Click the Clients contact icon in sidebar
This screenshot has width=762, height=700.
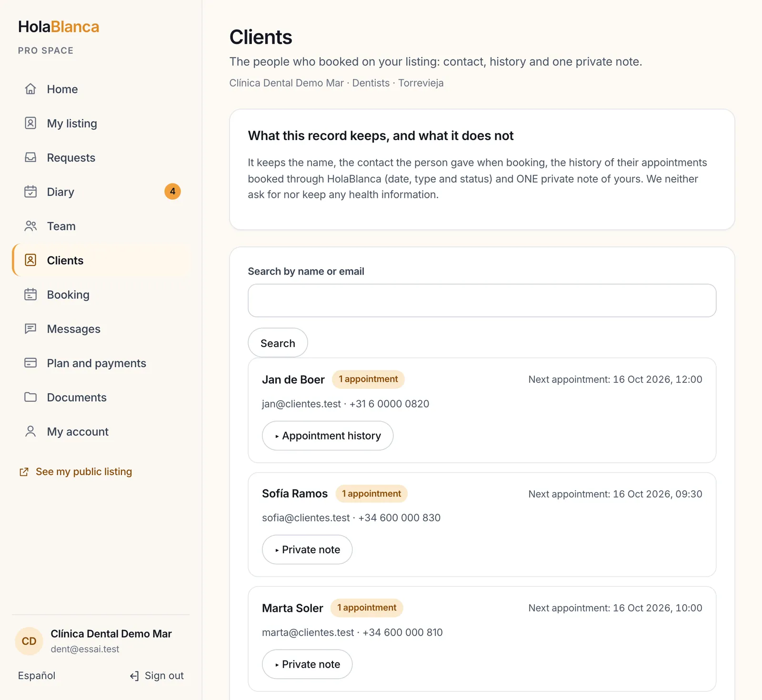point(30,260)
